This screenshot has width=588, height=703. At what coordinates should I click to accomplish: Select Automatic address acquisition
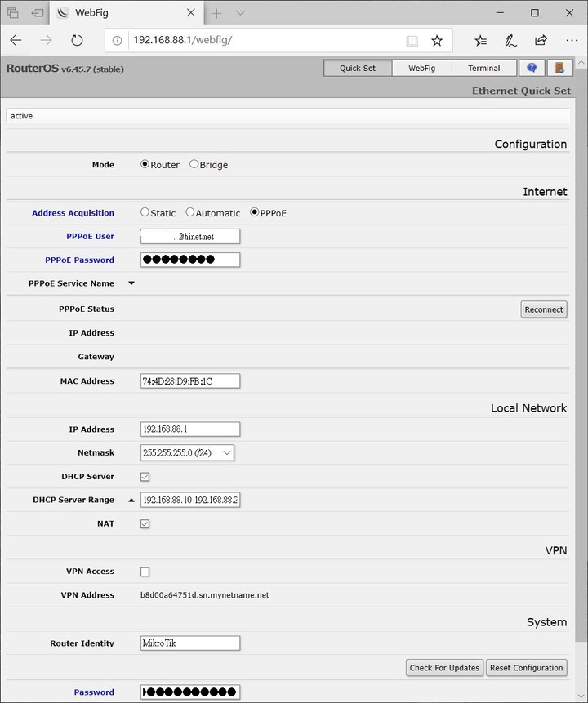[190, 212]
